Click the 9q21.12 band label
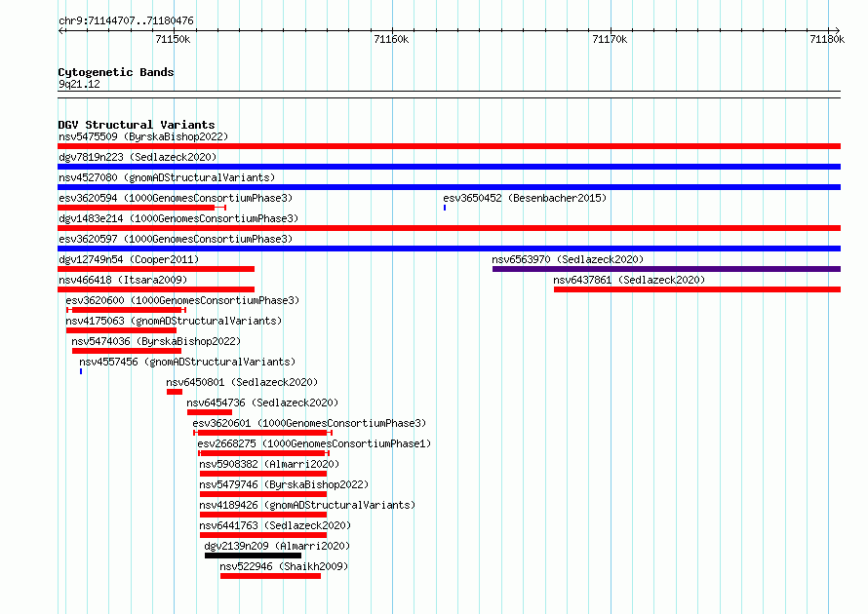Screen dimensions: 868x614 click(79, 84)
